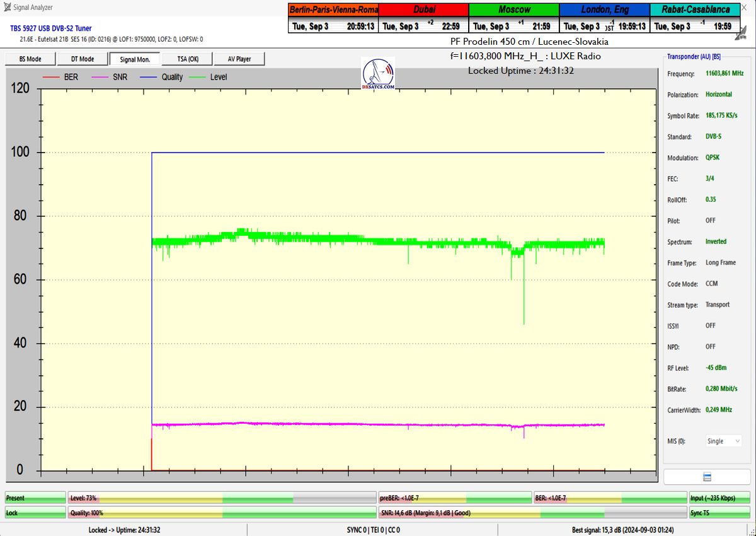Toggle the Sync TS indicator
Image resolution: width=756 pixels, height=536 pixels.
click(719, 513)
